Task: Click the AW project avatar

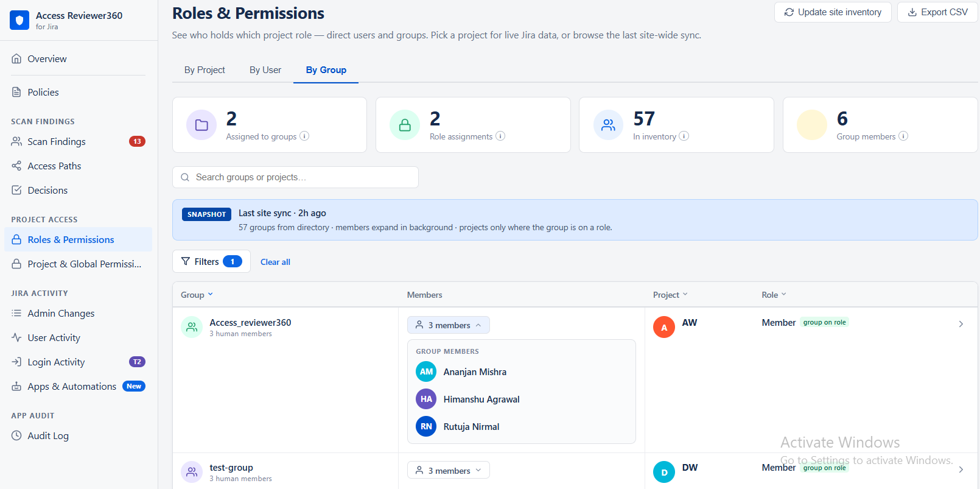Action: (x=664, y=328)
